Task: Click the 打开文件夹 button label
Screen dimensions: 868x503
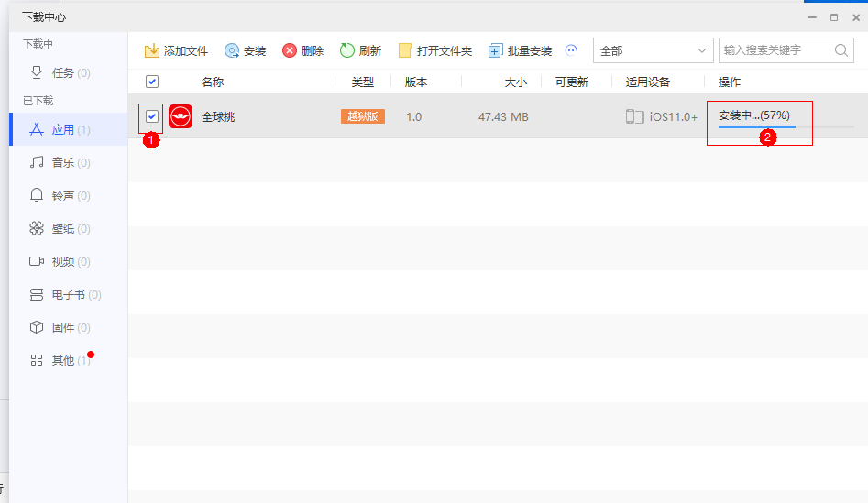Action: click(445, 51)
